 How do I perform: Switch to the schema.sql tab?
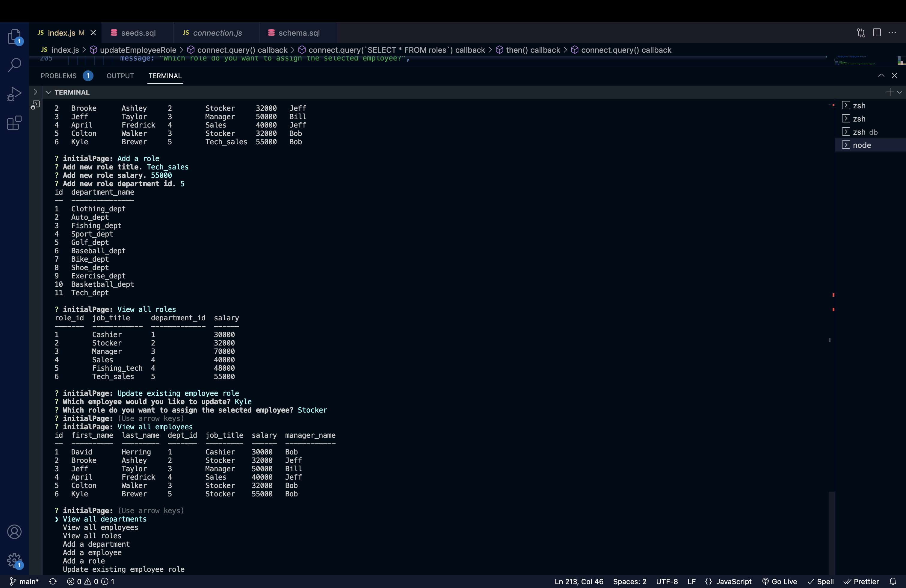(298, 33)
